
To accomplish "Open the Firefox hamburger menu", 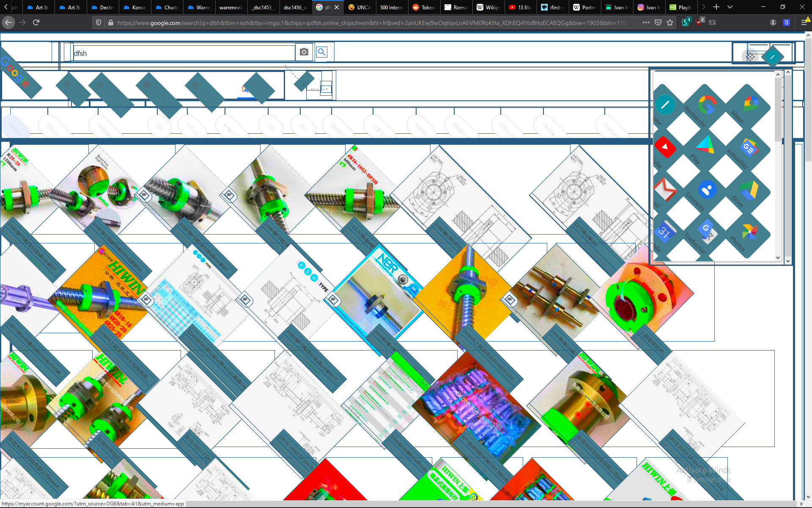I will point(804,22).
